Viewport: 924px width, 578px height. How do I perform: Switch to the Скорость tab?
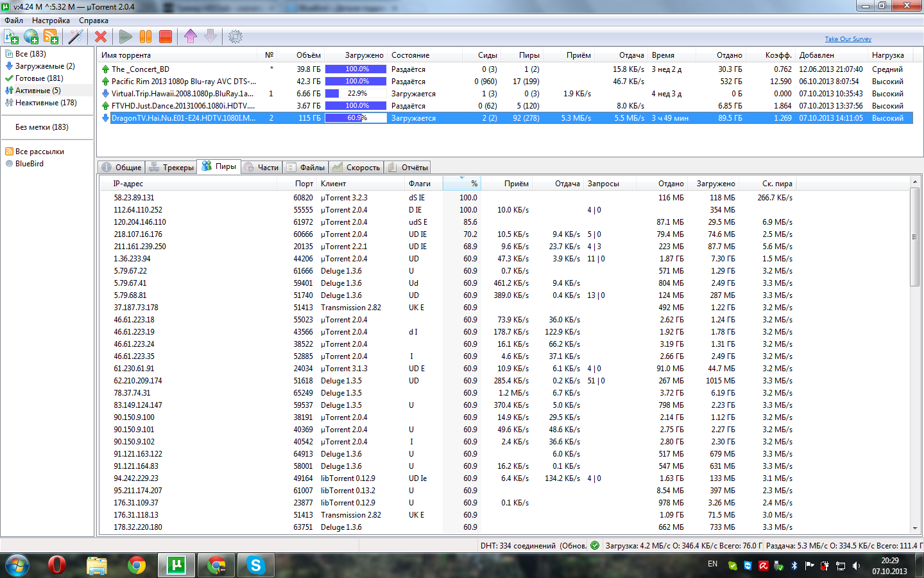(356, 167)
